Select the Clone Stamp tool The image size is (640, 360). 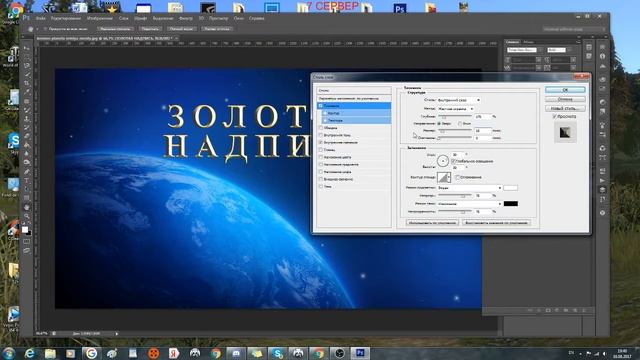27,119
